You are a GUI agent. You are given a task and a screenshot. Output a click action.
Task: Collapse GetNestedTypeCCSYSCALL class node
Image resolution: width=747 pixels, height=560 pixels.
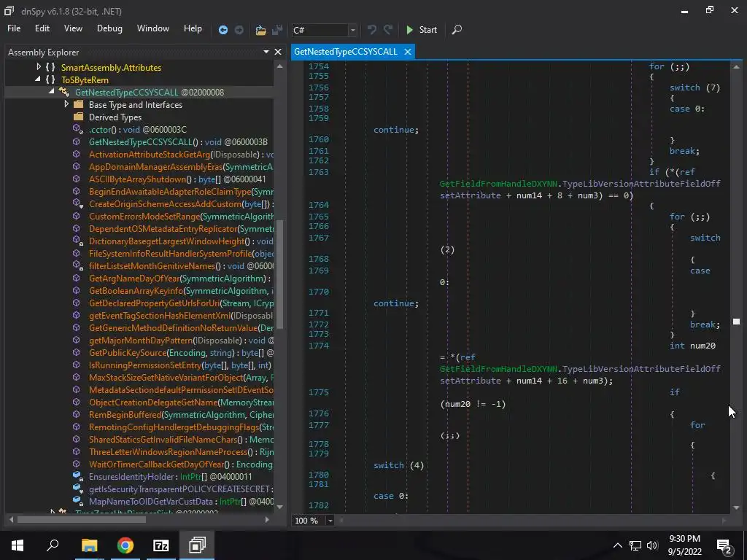52,91
